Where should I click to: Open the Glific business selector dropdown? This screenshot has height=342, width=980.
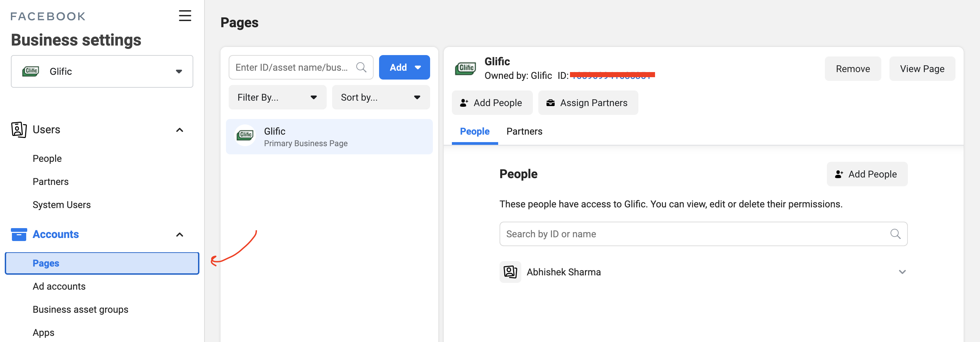102,71
